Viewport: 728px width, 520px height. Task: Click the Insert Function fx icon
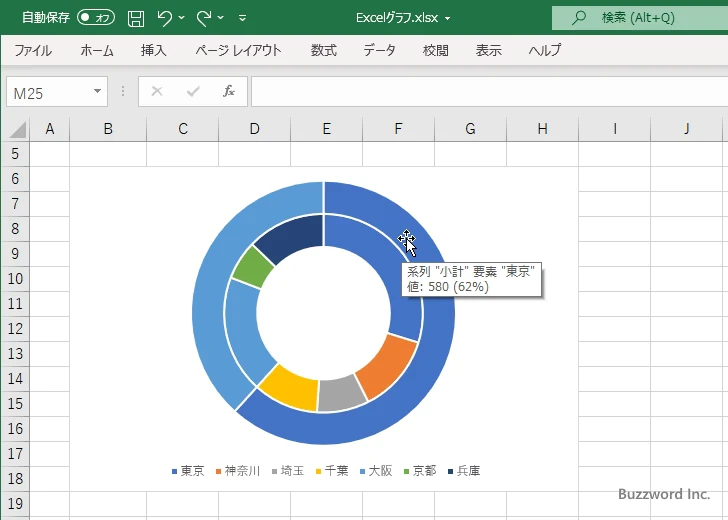click(228, 91)
